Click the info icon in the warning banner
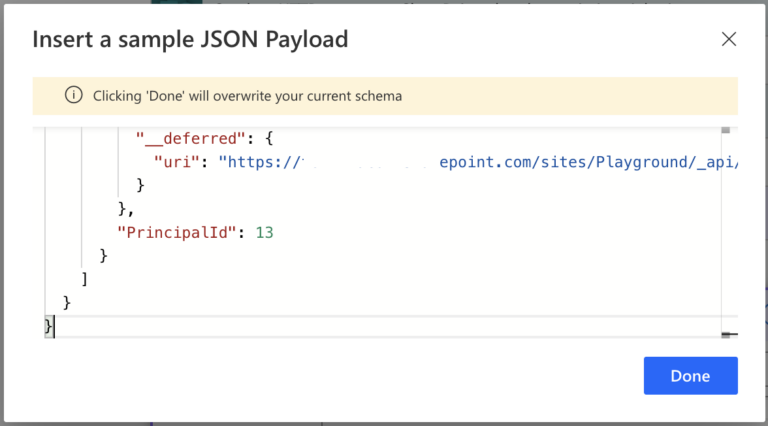 (73, 95)
